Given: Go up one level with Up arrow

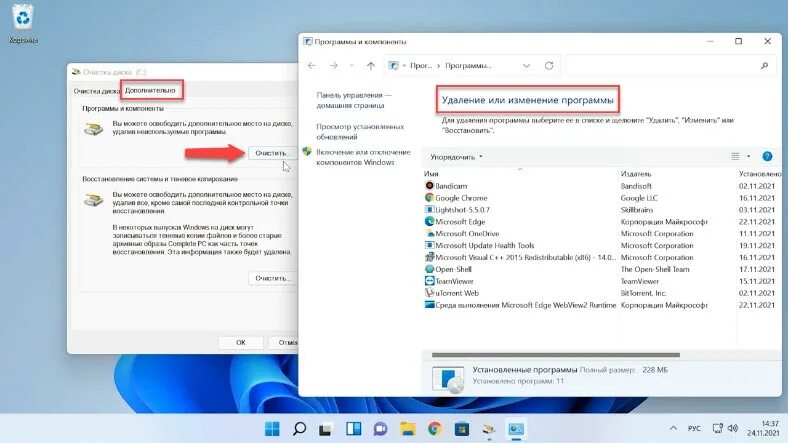Looking at the screenshot, I should 370,66.
